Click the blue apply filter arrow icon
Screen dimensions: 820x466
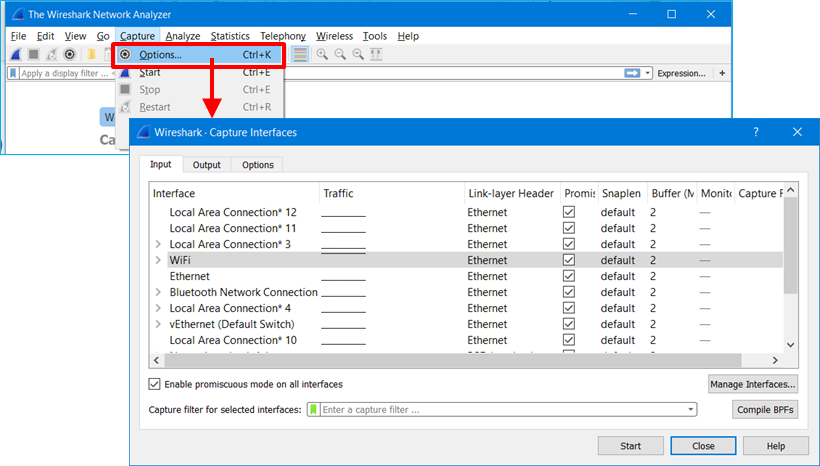coord(632,73)
